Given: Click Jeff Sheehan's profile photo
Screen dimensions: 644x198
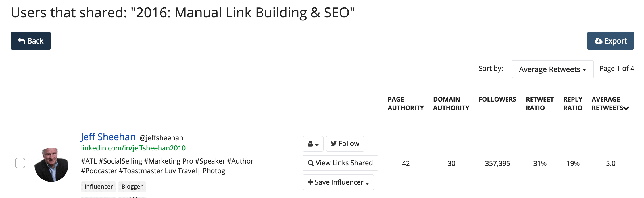Looking at the screenshot, I should click(51, 165).
